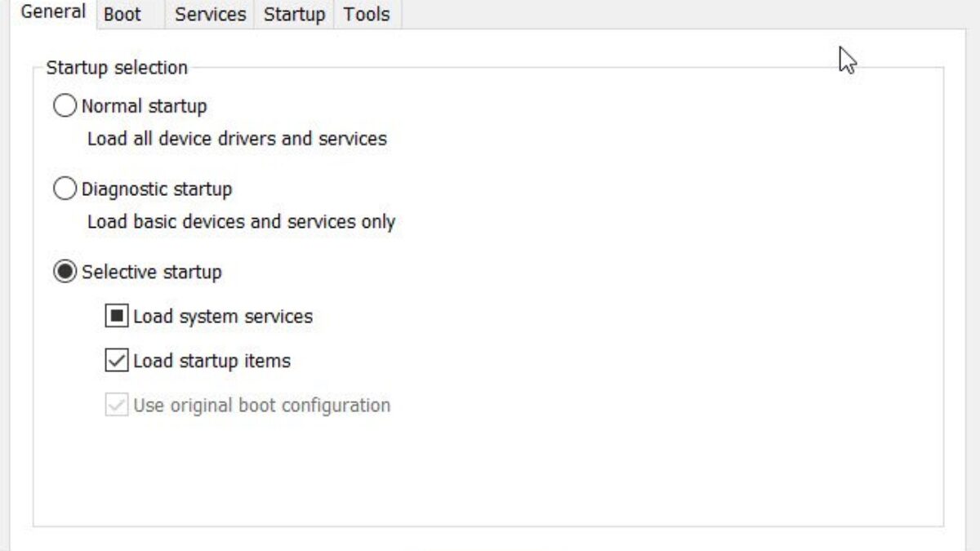Select the Selective startup radio button
980x551 pixels.
pos(64,272)
